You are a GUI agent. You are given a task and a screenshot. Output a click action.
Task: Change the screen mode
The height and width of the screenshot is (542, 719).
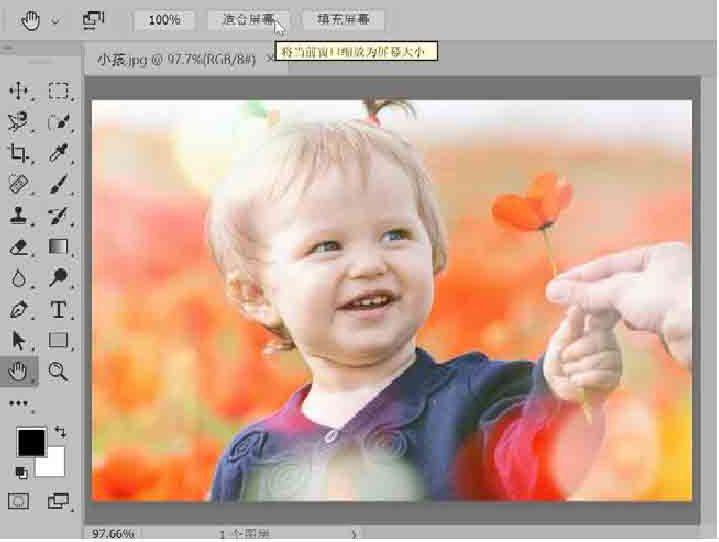coord(59,501)
